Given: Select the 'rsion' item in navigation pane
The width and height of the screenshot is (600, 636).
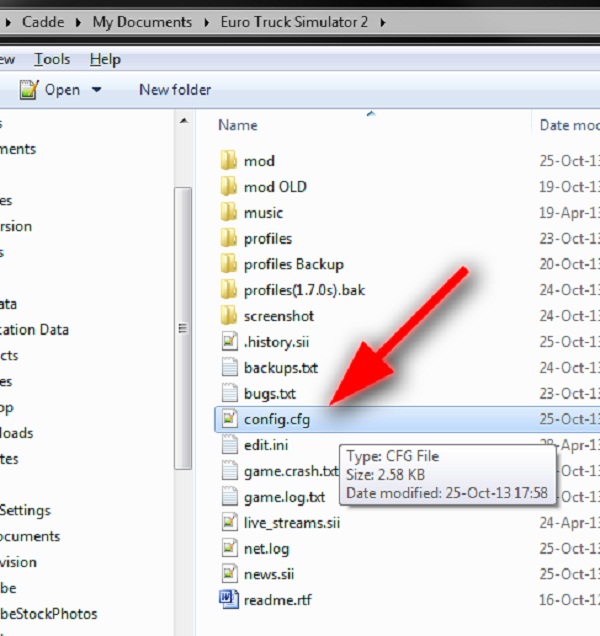Looking at the screenshot, I should 16,226.
